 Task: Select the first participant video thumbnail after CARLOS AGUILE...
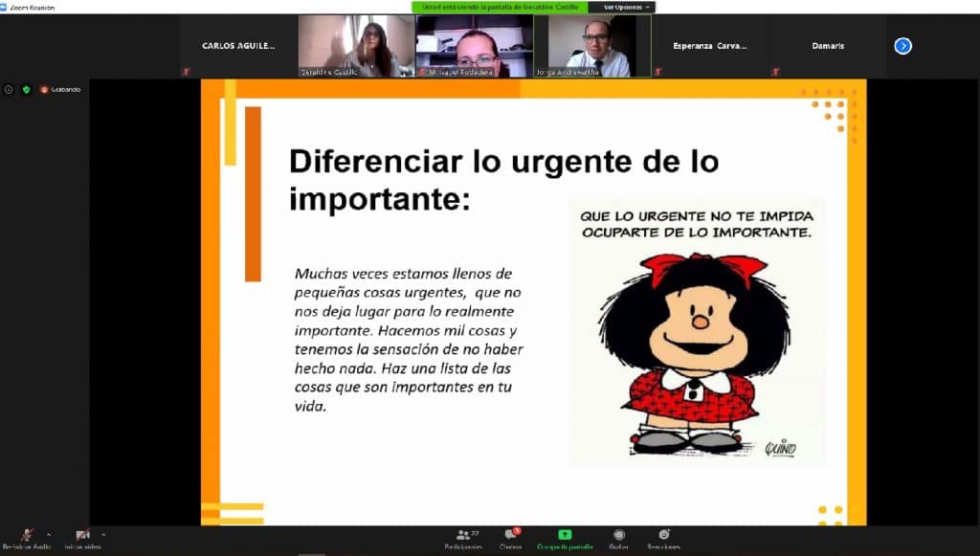click(x=356, y=46)
